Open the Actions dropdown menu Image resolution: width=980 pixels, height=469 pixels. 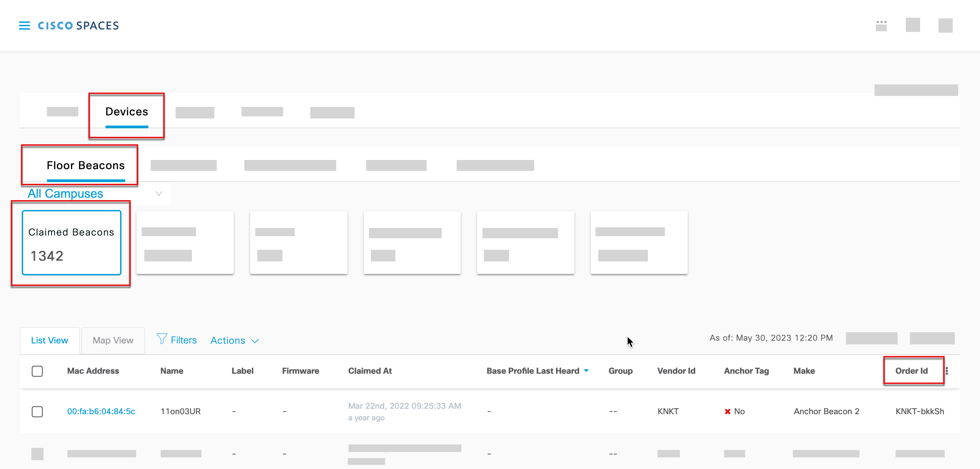tap(234, 340)
